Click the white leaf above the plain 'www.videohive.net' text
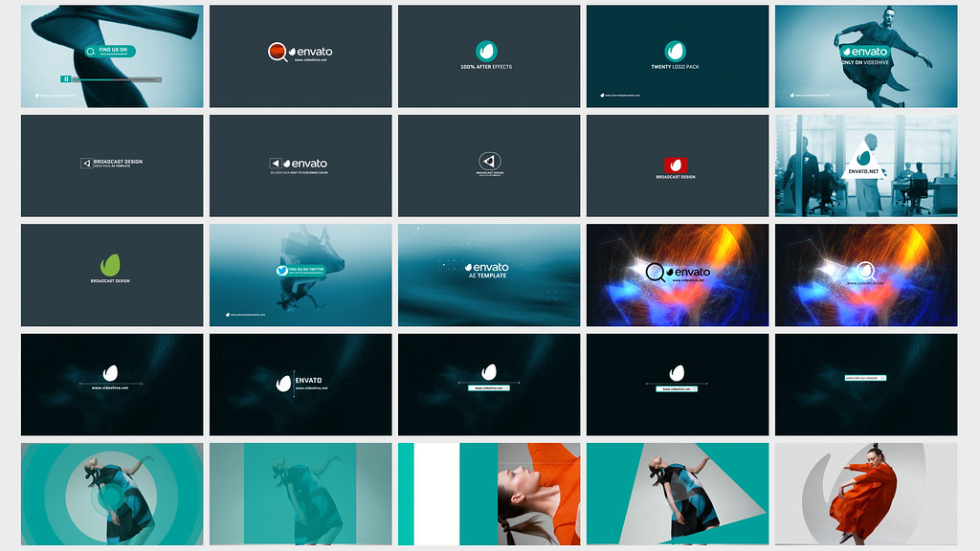The width and height of the screenshot is (980, 551). click(x=110, y=373)
